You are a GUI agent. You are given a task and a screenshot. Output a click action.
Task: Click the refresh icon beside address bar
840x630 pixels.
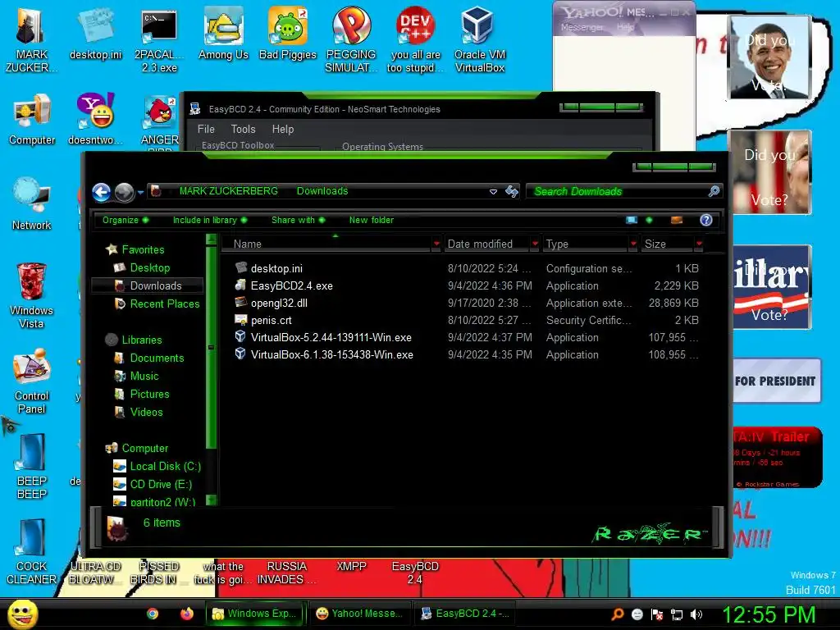click(x=512, y=191)
